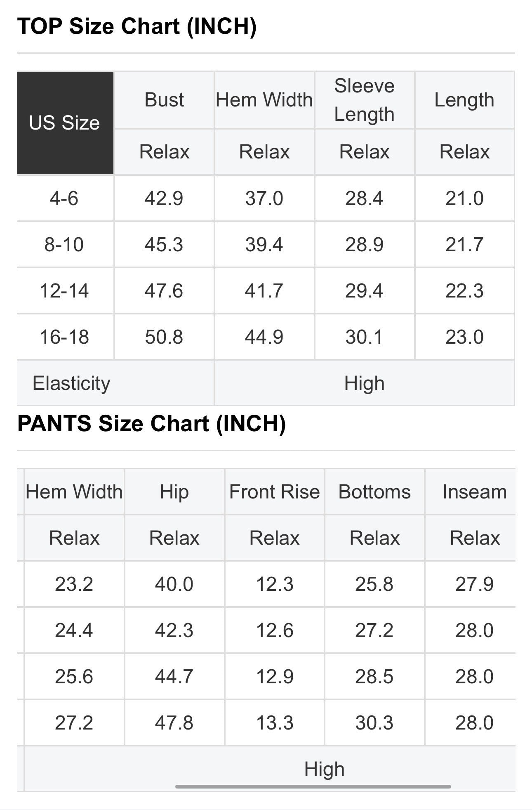The height and width of the screenshot is (810, 532).
Task: Click the PANTS Size Chart heading
Action: coord(151,424)
